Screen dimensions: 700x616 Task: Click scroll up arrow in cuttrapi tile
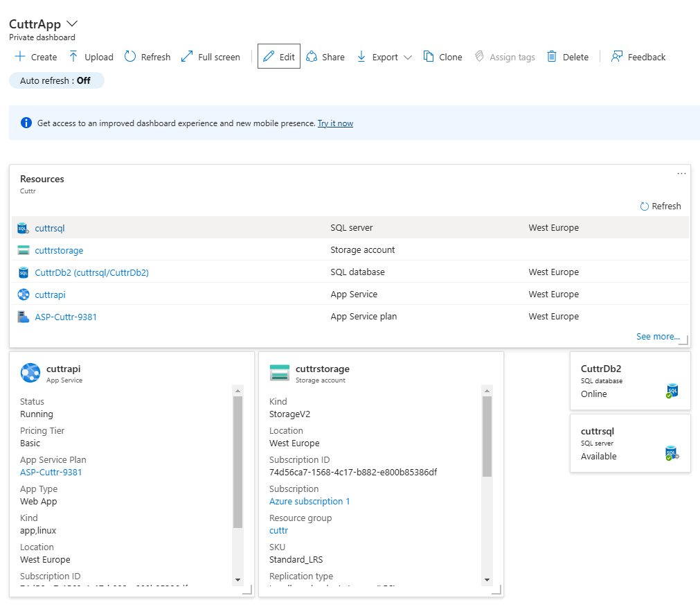point(238,391)
